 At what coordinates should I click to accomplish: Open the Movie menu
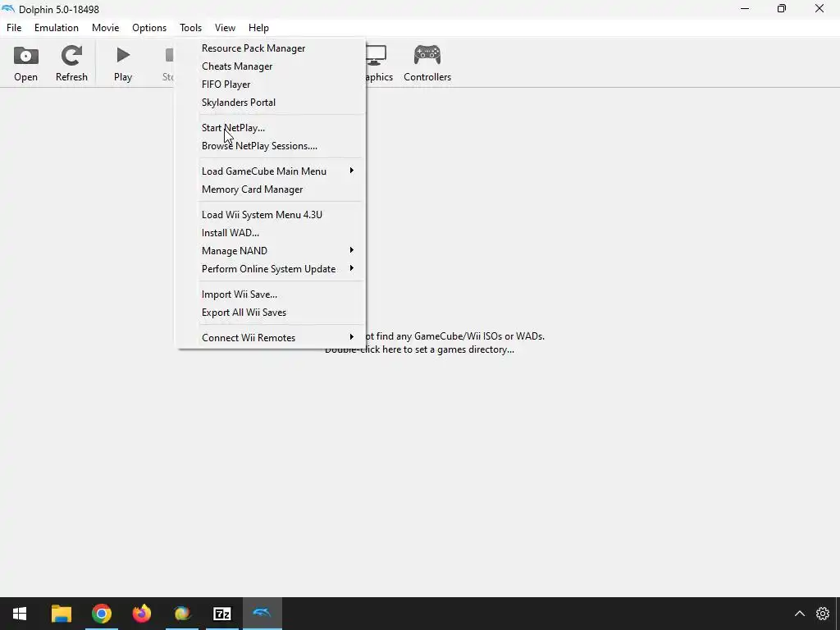point(106,28)
